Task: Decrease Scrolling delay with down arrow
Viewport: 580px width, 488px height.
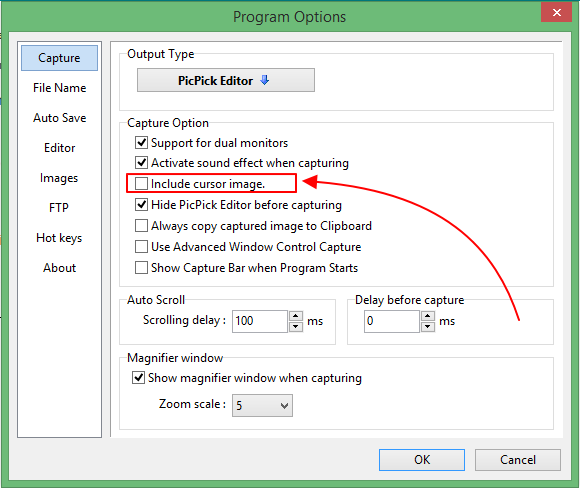Action: pyautogui.click(x=296, y=327)
